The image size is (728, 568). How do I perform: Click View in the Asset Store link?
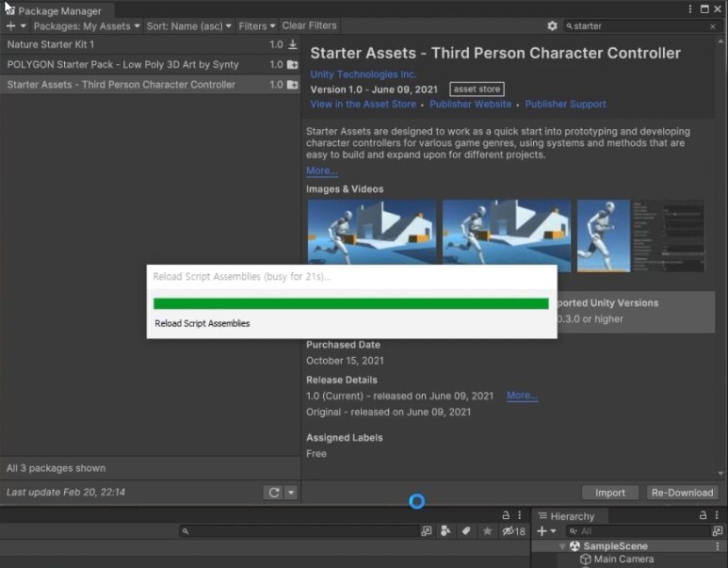click(x=364, y=104)
